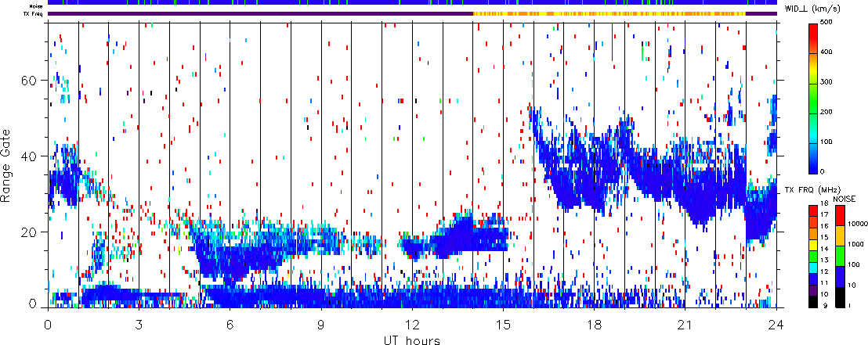868x345 pixels.
Task: Click the yellow-orange section of TX Freq strip
Action: coord(609,13)
